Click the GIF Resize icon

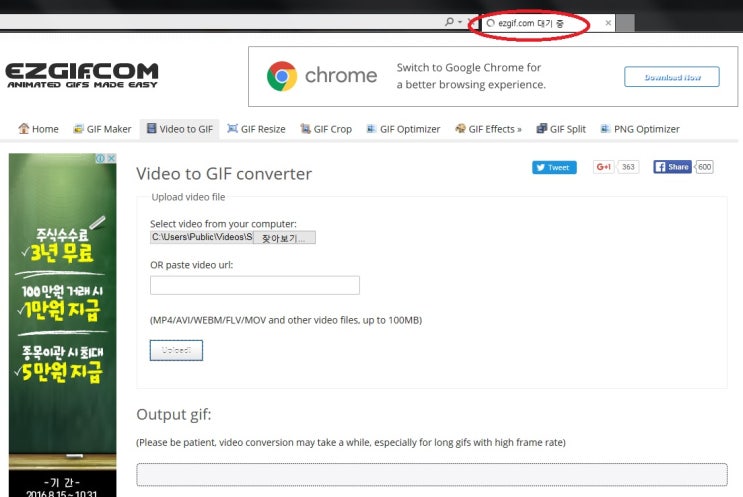point(232,128)
